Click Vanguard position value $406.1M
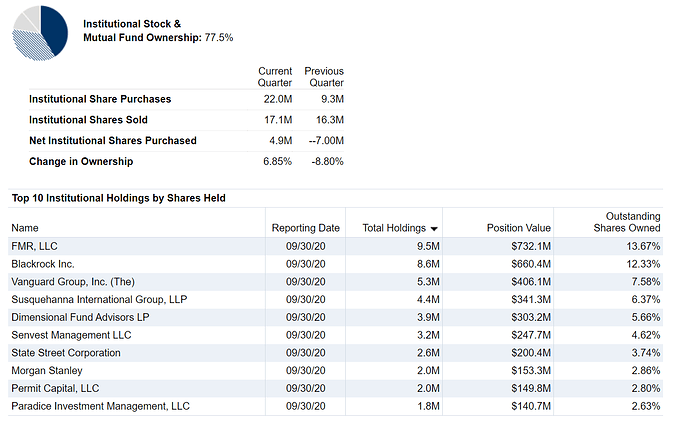The image size is (690, 434). 531,282
